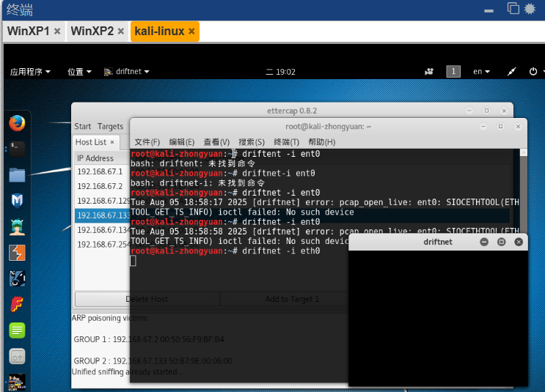Open terminal 文件(F) menu
The height and width of the screenshot is (392, 545).
(147, 142)
